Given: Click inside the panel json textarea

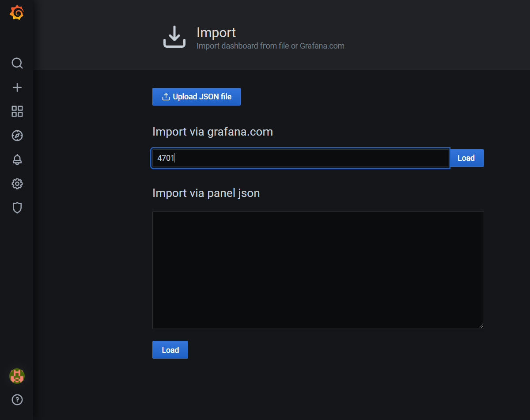Looking at the screenshot, I should (318, 269).
